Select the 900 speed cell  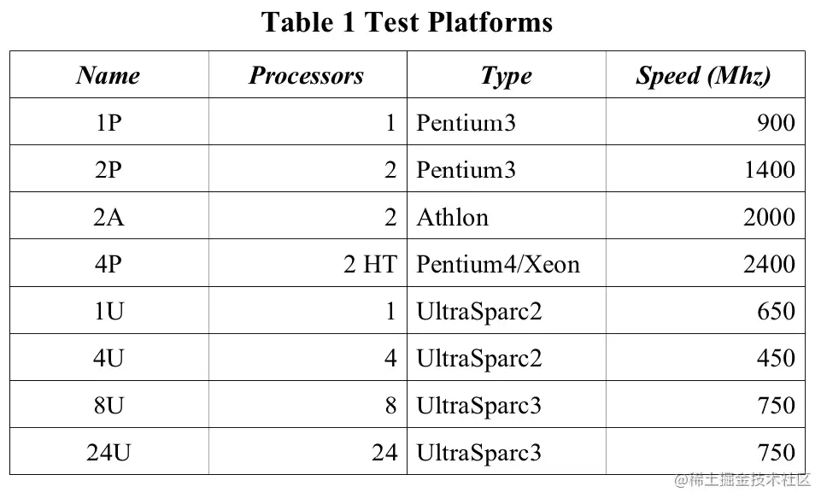(775, 123)
